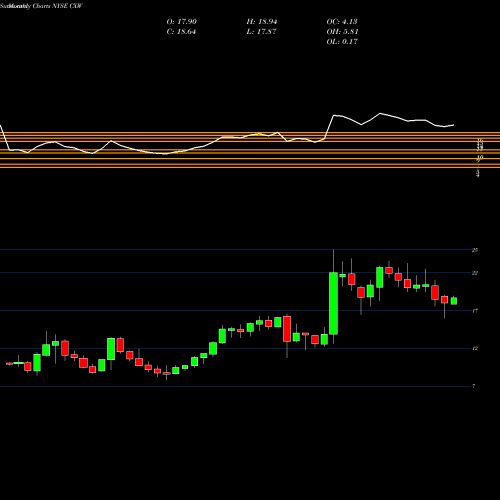Screen dimensions: 500x500
Task: Click the 'OC: 4.13' value
Action: pos(342,22)
